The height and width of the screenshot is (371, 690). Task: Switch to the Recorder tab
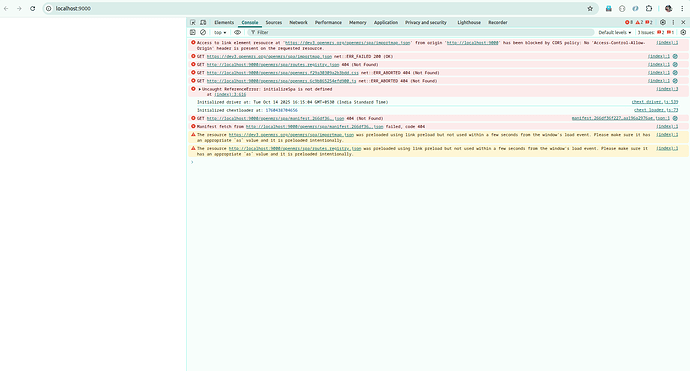tap(498, 22)
